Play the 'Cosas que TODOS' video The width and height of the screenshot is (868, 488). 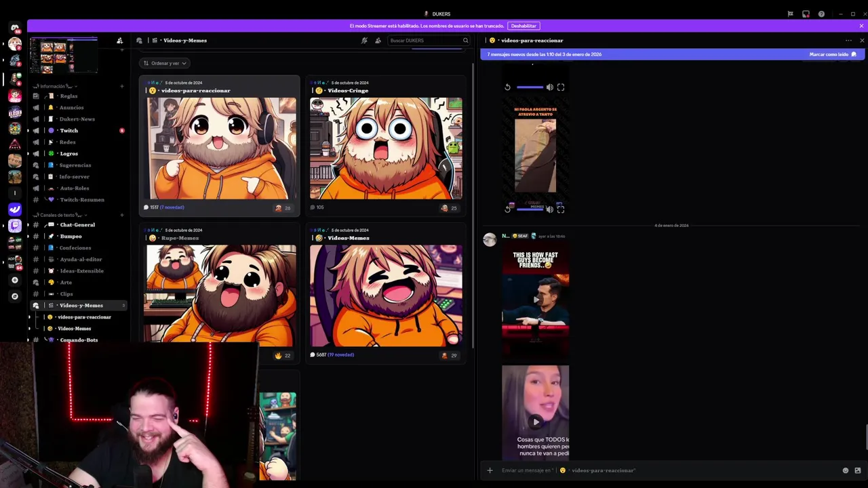(536, 422)
